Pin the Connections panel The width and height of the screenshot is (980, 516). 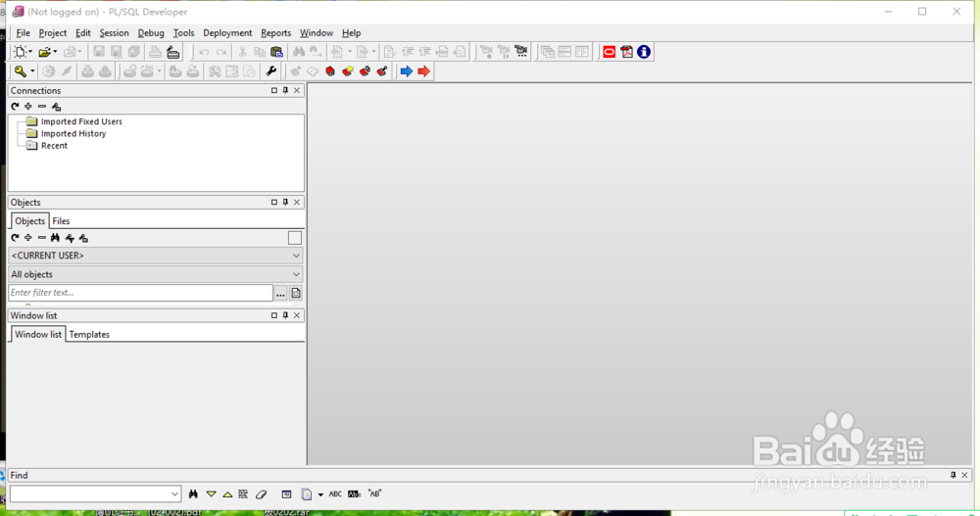(285, 91)
